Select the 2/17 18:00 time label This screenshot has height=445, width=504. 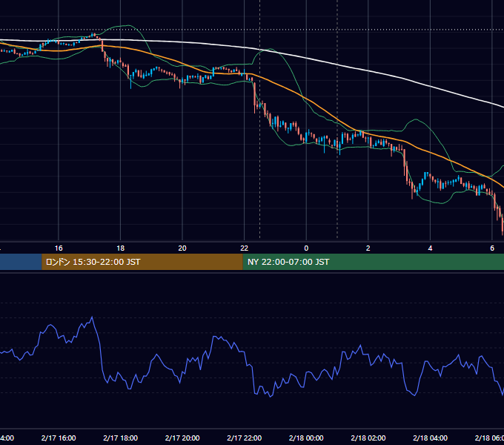(x=121, y=438)
